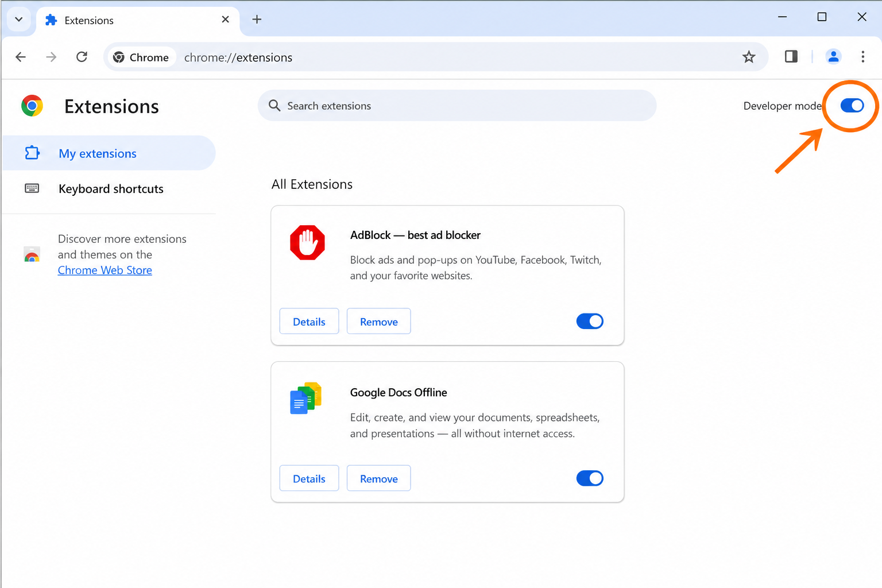Click the Chrome site info chip
This screenshot has width=882, height=588.
(141, 57)
